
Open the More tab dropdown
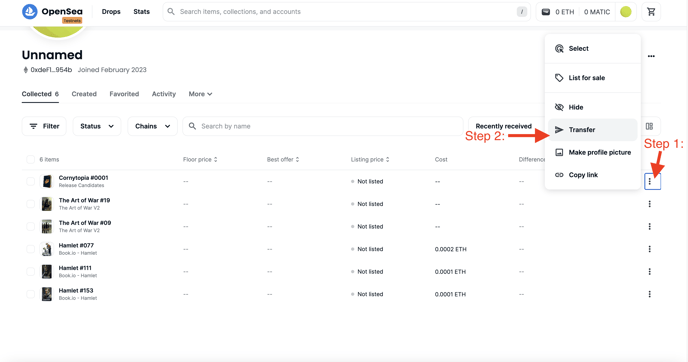tap(201, 94)
